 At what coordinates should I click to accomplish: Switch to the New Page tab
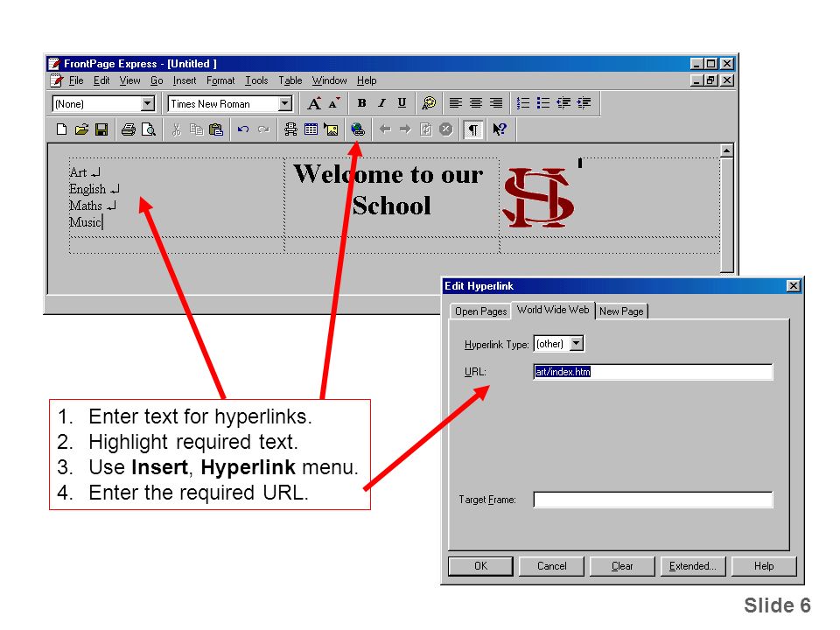pyautogui.click(x=621, y=311)
